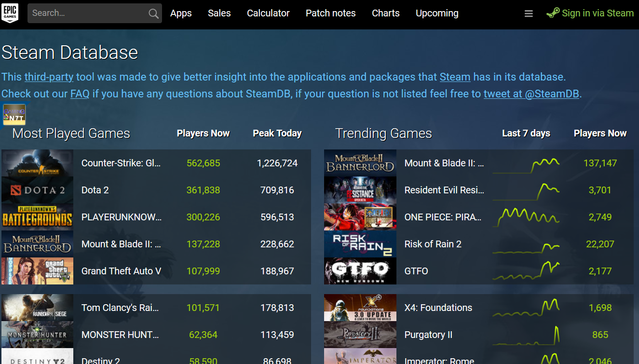
Task: Open Patch notes in navigation
Action: pos(331,13)
